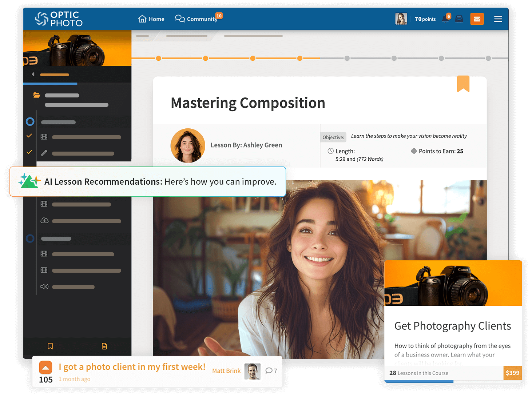
Task: Open the hamburger menu in the header
Action: coord(498,19)
